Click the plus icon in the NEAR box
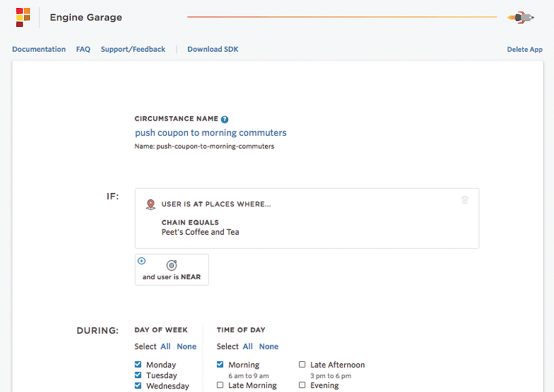 (x=142, y=261)
